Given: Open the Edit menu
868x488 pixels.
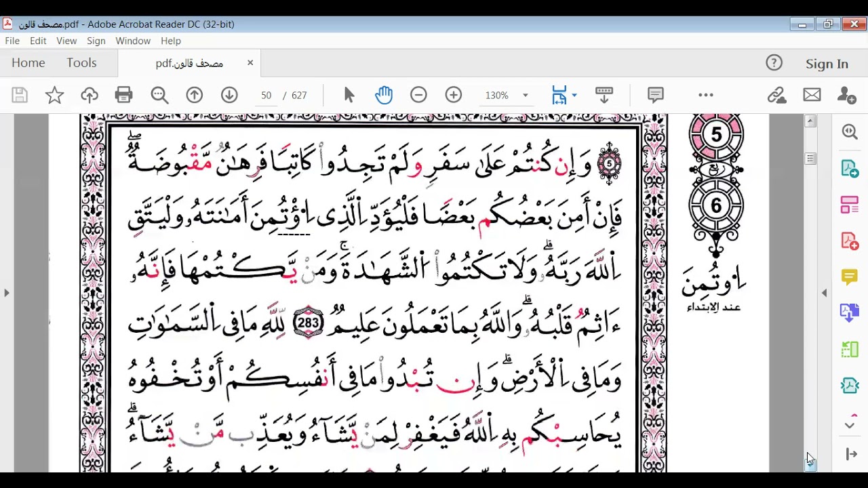Looking at the screenshot, I should point(38,41).
